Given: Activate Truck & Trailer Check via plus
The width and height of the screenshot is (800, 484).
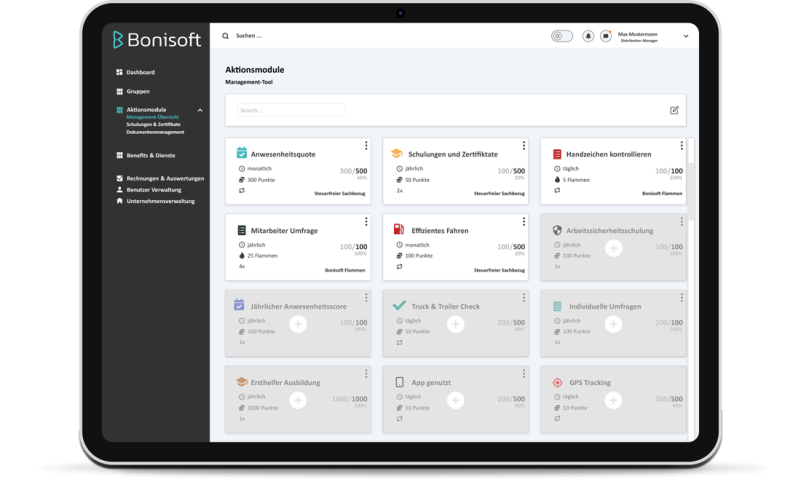Looking at the screenshot, I should point(456,323).
